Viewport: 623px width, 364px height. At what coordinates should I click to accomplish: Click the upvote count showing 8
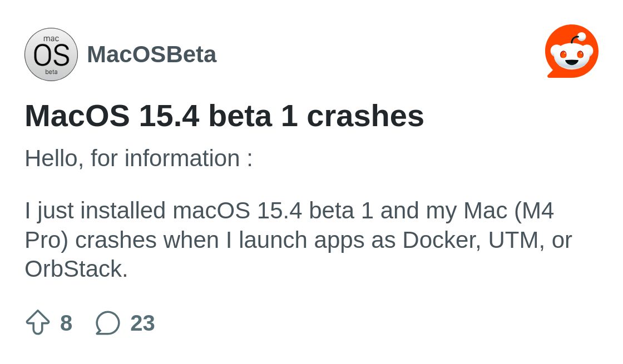coord(66,323)
